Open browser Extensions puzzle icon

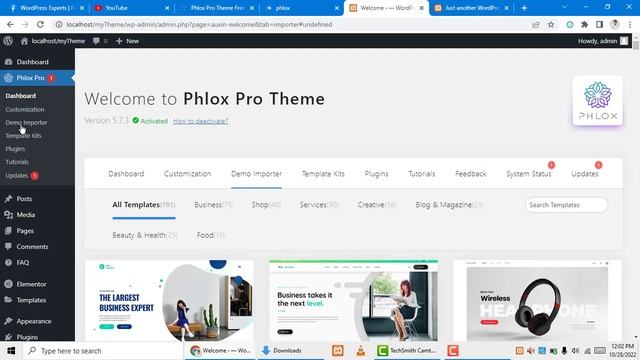point(584,24)
